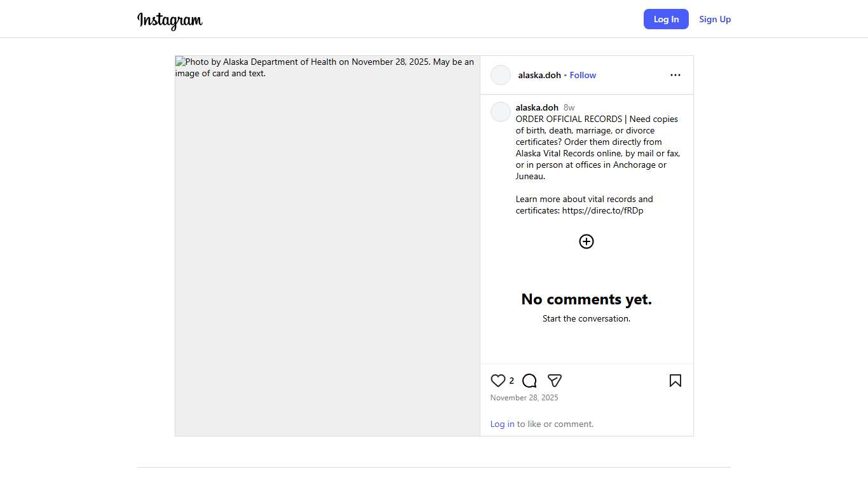Viewport: 868px width, 488px height.
Task: Click the 8w timestamp
Action: coord(569,107)
